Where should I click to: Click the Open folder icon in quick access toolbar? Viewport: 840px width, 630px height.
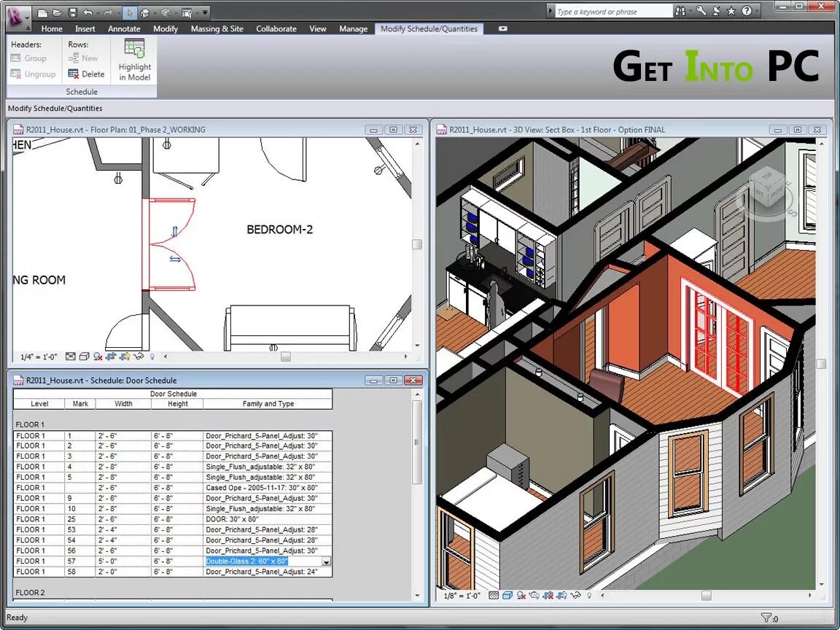coord(58,12)
